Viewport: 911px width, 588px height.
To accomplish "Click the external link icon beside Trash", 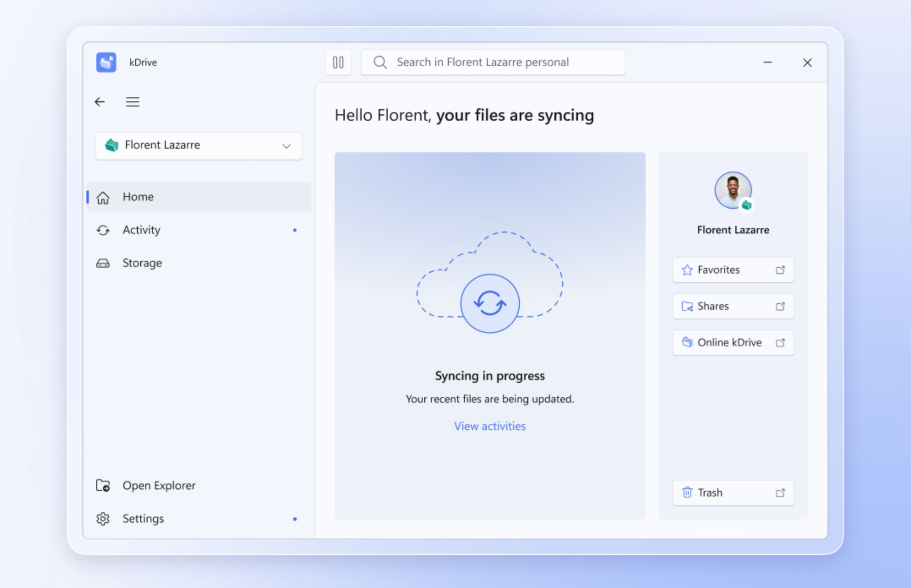I will (780, 493).
